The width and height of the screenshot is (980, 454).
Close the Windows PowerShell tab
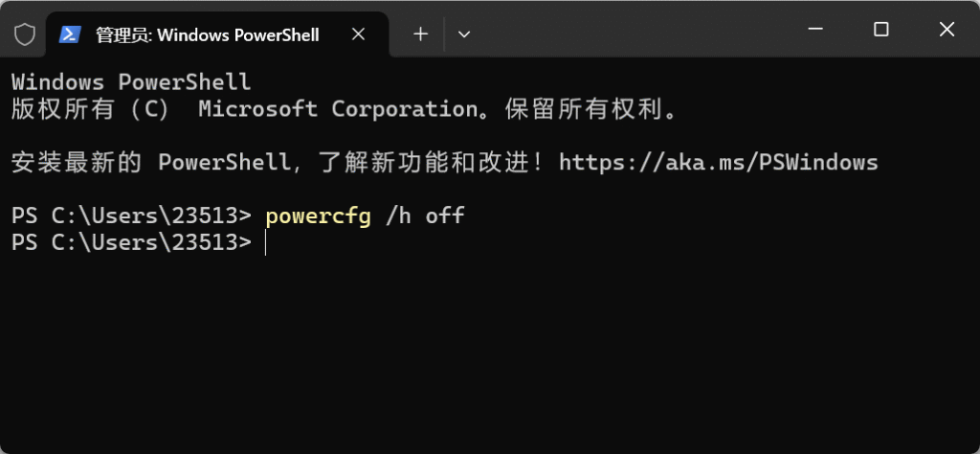[358, 34]
